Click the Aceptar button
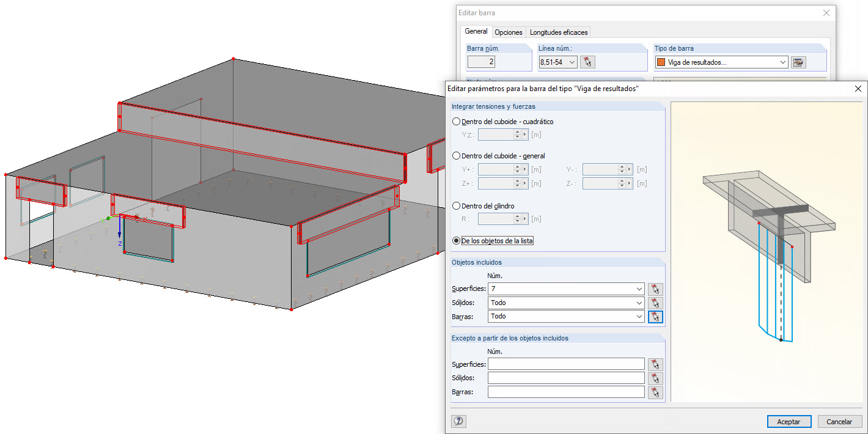This screenshot has width=868, height=434. coord(789,422)
